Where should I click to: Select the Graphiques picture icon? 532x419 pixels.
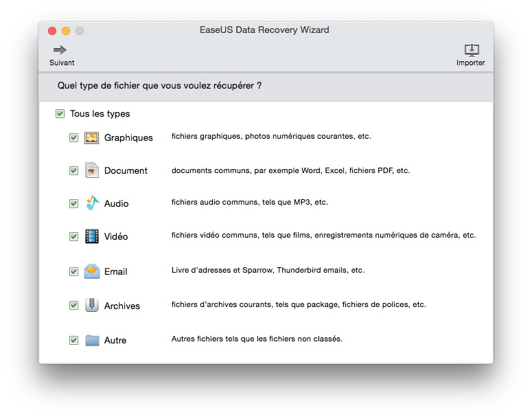point(91,137)
